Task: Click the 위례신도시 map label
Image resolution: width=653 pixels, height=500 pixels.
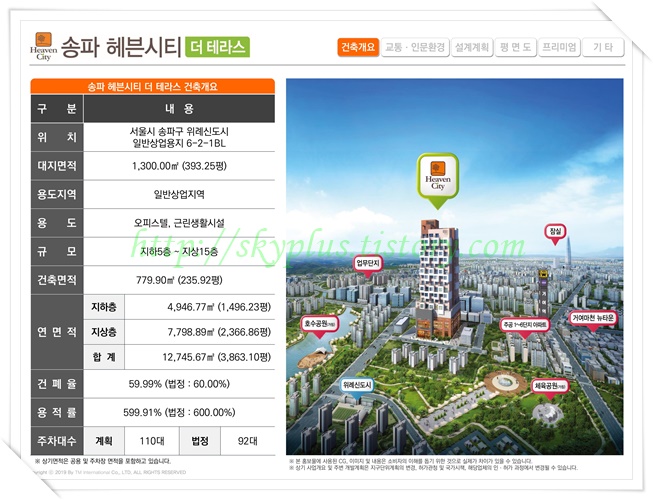Action: (x=357, y=386)
